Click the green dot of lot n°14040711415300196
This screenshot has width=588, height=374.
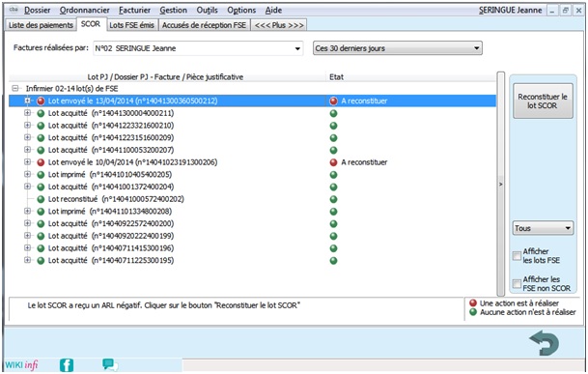pyautogui.click(x=41, y=248)
